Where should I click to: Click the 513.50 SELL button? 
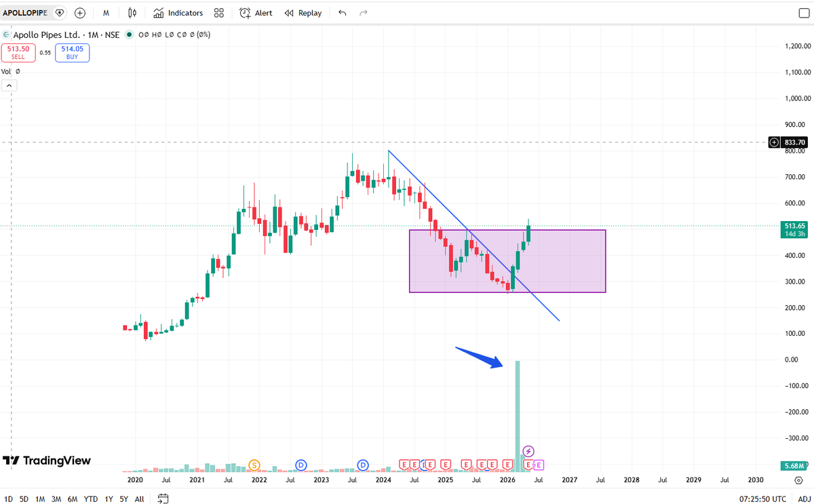[18, 53]
